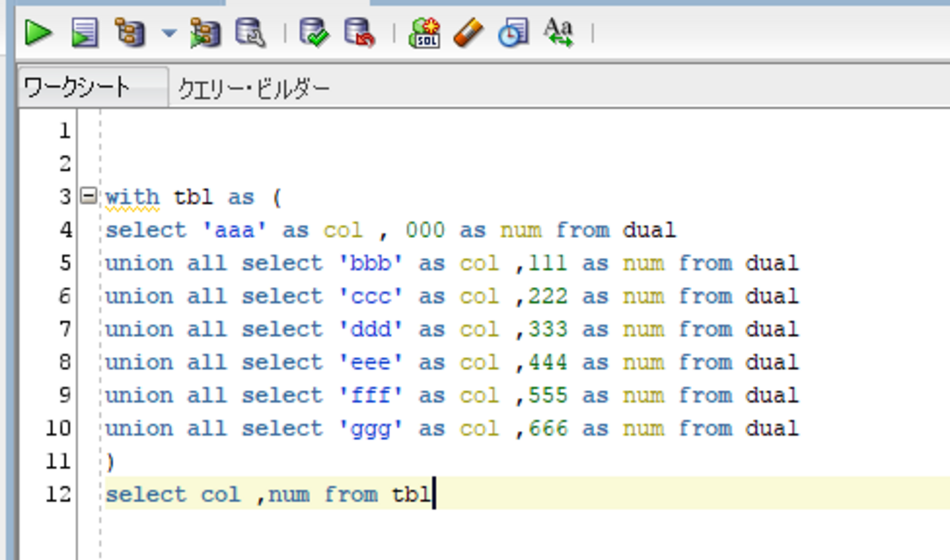Screen dimensions: 950x560
Task: Open an unshared SQL worksheet
Action: click(425, 33)
